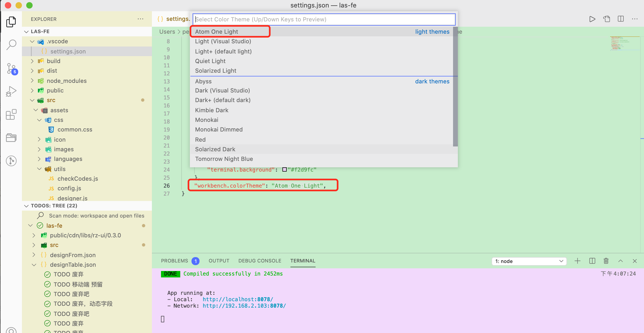644x333 pixels.
Task: Click the Run play icon in editor toolbar
Action: pyautogui.click(x=592, y=19)
